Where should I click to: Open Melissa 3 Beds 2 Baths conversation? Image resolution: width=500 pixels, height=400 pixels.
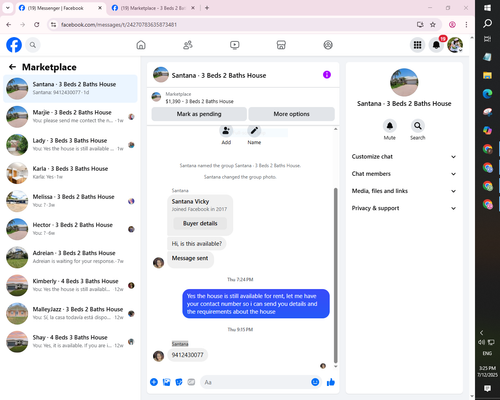[70, 201]
